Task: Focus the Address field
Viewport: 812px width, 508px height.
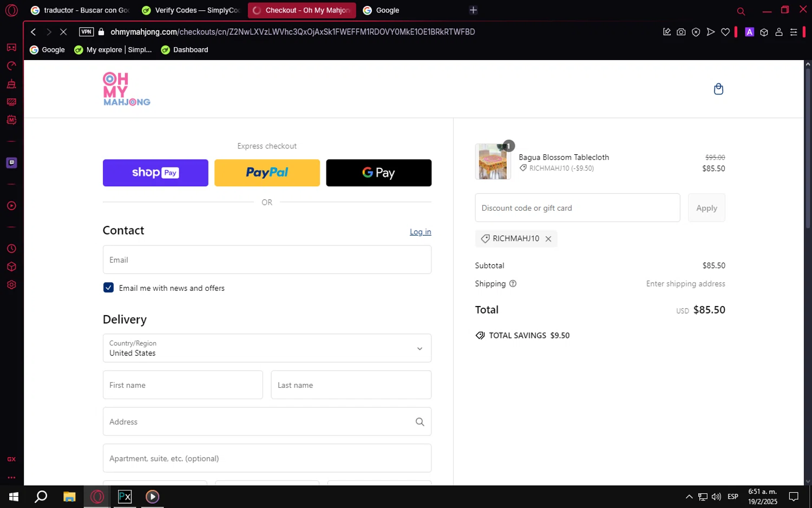Action: [x=267, y=422]
